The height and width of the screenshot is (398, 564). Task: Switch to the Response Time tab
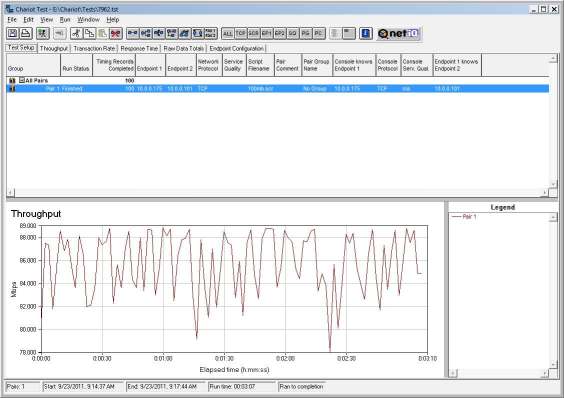139,48
